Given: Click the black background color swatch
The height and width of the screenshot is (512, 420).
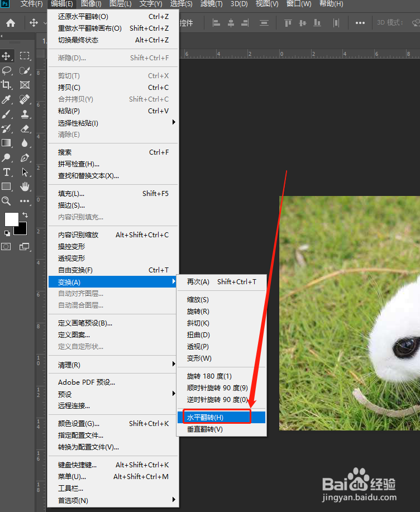Looking at the screenshot, I should click(22, 230).
